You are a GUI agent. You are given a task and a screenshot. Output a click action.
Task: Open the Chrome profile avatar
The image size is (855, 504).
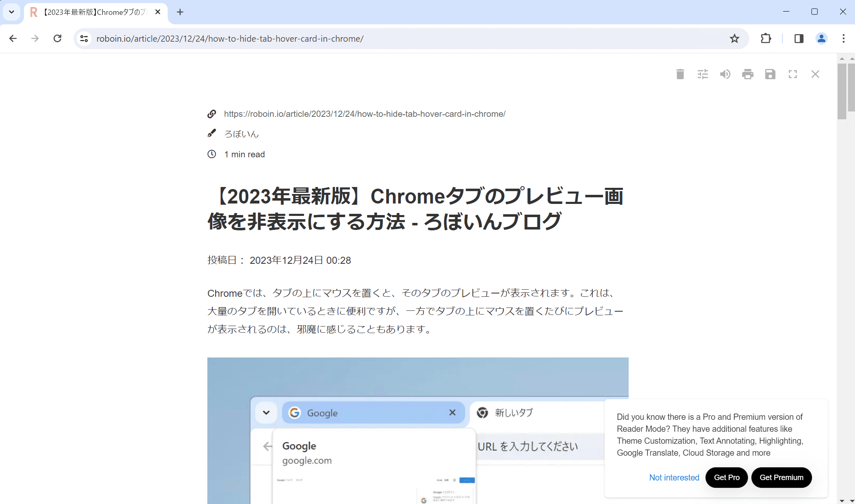click(x=821, y=38)
